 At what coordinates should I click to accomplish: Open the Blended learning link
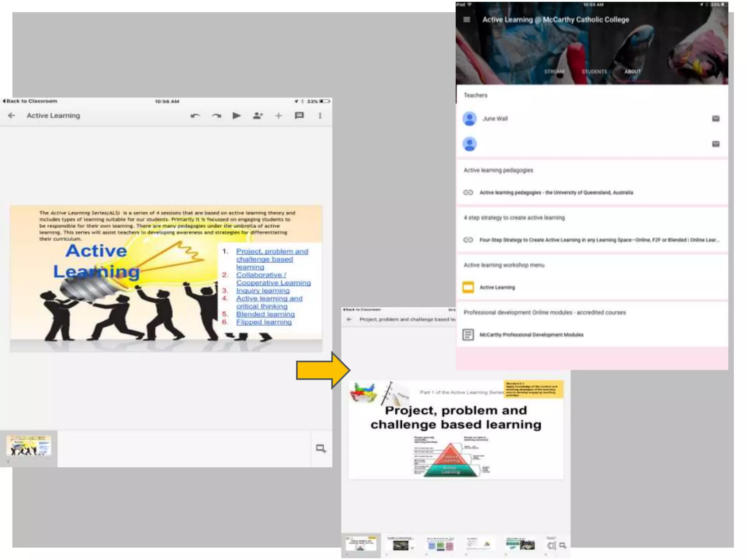click(x=265, y=314)
